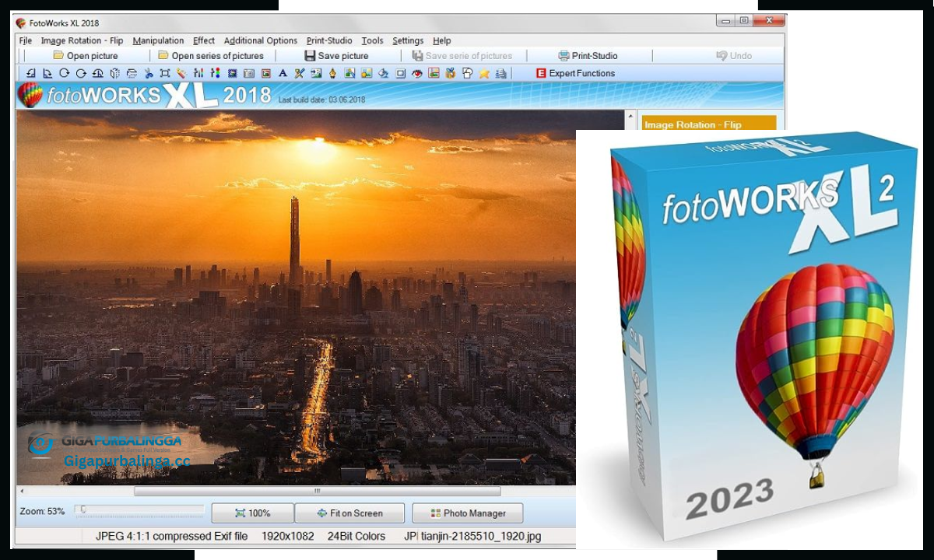The height and width of the screenshot is (560, 934).
Task: Click the 24Bit Colors status text
Action: coord(356,536)
